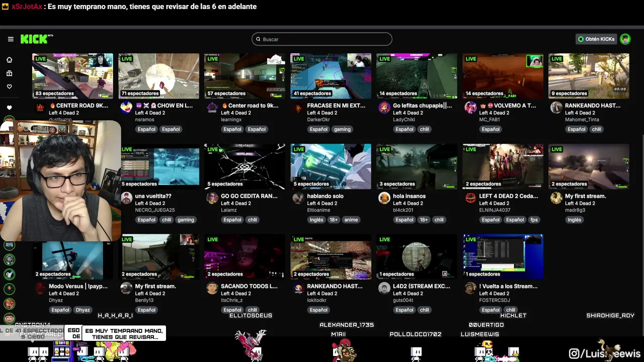
Task: Open Benlly13 channel avatar
Action: [126, 288]
